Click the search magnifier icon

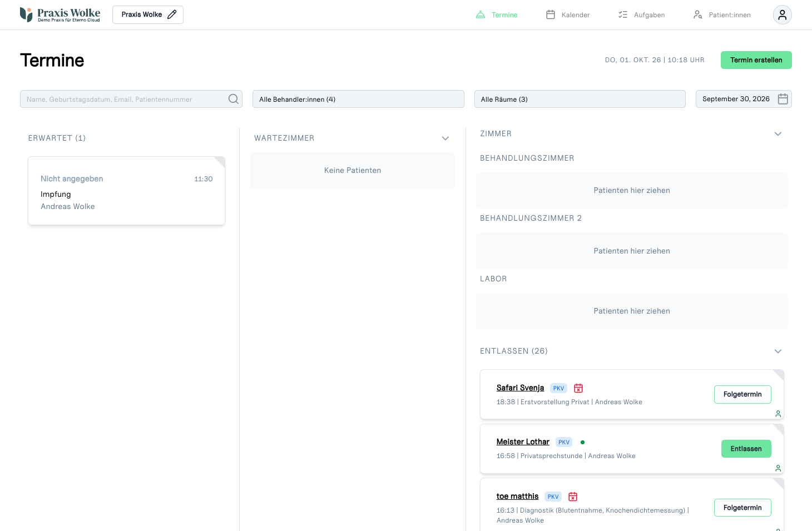click(234, 99)
